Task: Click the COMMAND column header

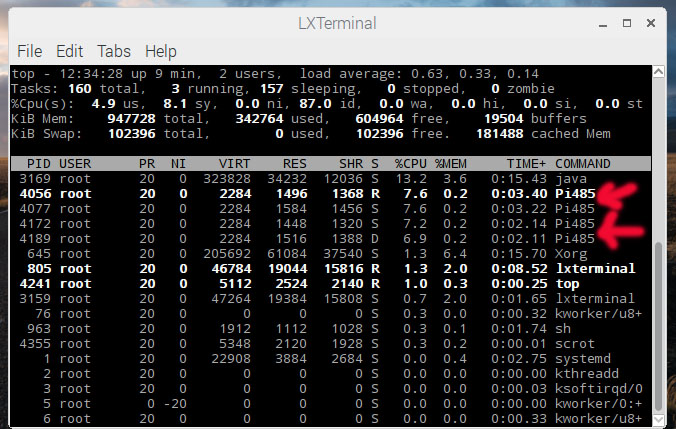Action: pyautogui.click(x=582, y=164)
